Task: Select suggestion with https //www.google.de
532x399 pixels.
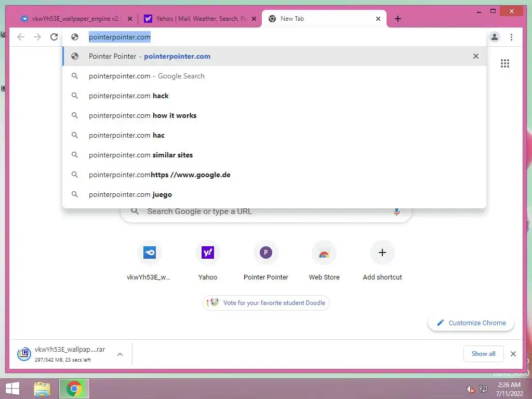Action: coord(274,175)
